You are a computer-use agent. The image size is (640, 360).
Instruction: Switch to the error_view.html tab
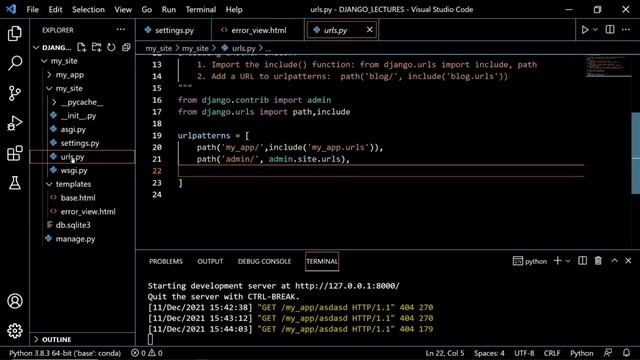[x=258, y=30]
